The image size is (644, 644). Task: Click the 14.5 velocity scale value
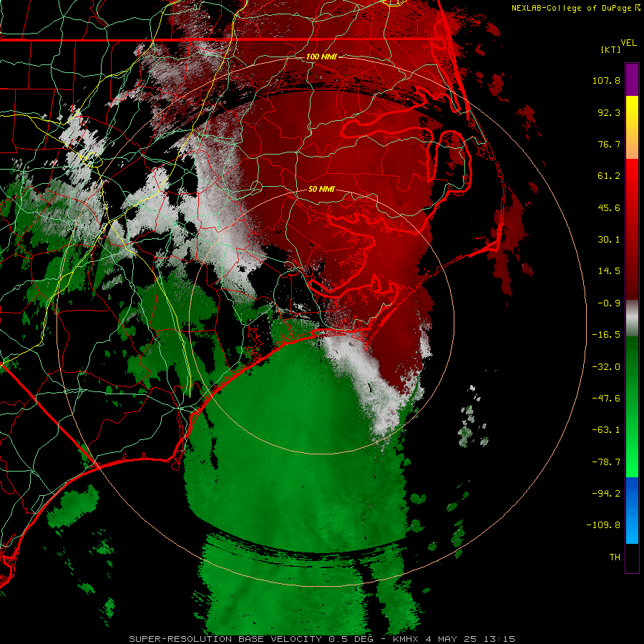click(x=609, y=271)
